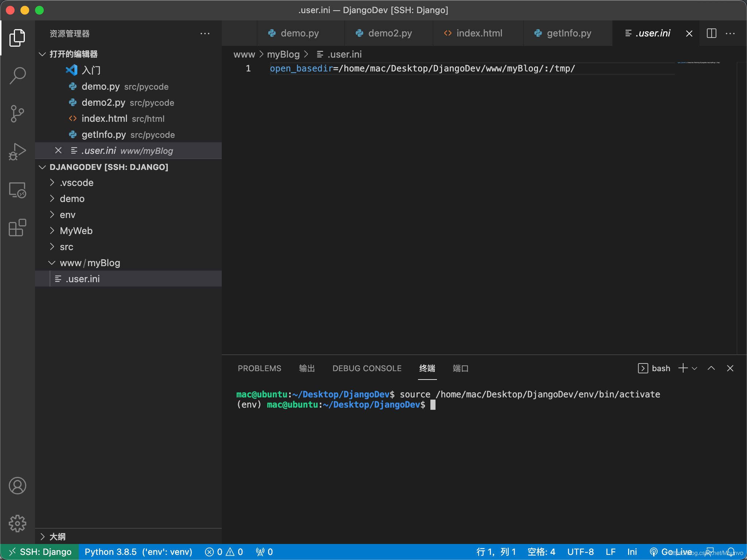
Task: Open terminal launch profile dropdown arrow
Action: tap(694, 368)
